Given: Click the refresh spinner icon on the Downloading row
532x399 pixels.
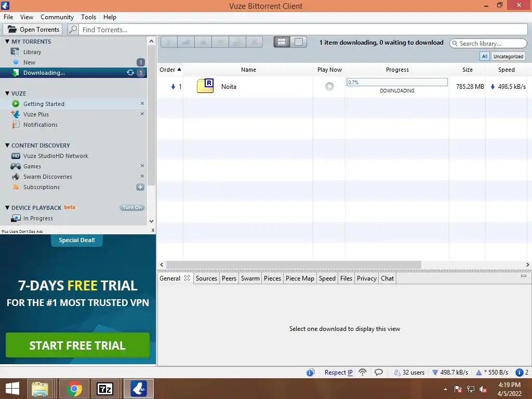Looking at the screenshot, I should click(130, 73).
